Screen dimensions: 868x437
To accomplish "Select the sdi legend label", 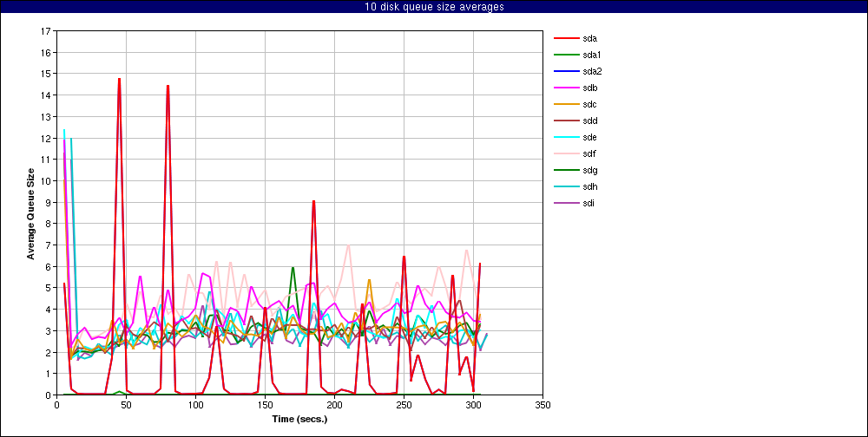I will click(589, 203).
